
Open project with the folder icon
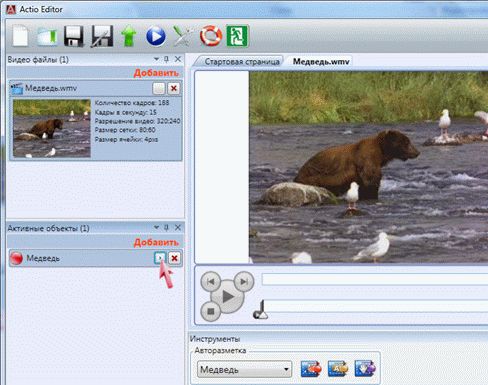[47, 36]
